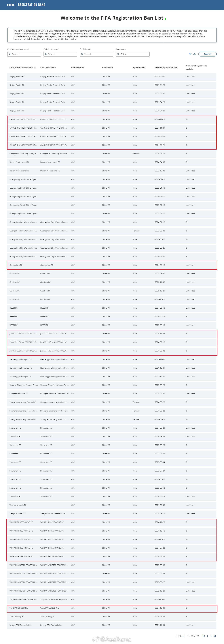Select the YANBIAN LONGDING table row
The width and height of the screenshot is (224, 644).
[x=112, y=608]
